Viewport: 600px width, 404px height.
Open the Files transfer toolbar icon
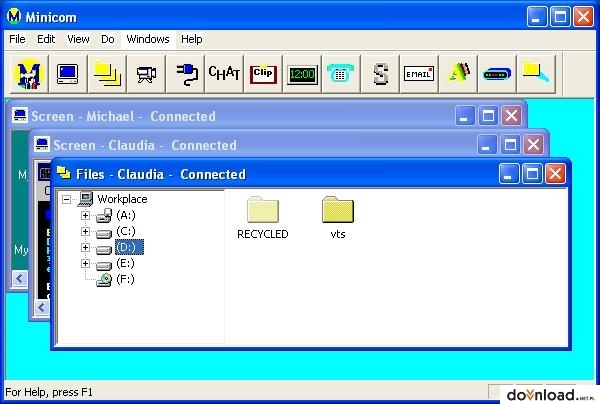tap(107, 74)
